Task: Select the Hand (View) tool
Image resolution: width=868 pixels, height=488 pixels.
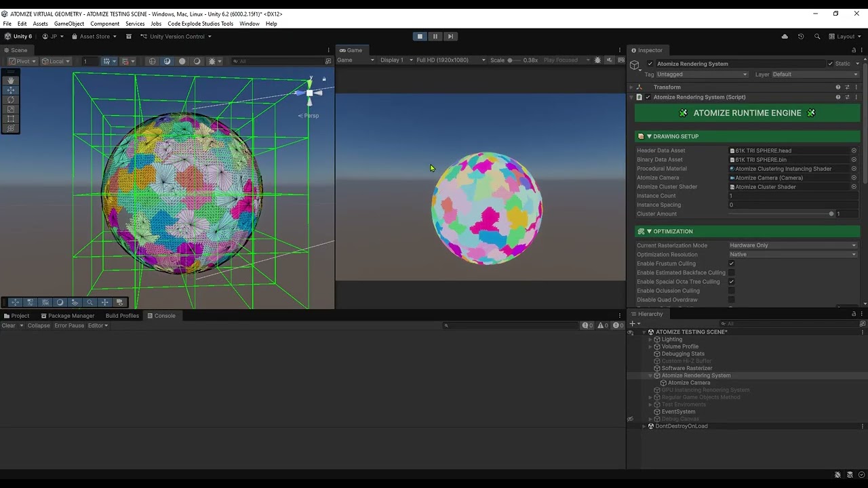Action: tap(11, 81)
